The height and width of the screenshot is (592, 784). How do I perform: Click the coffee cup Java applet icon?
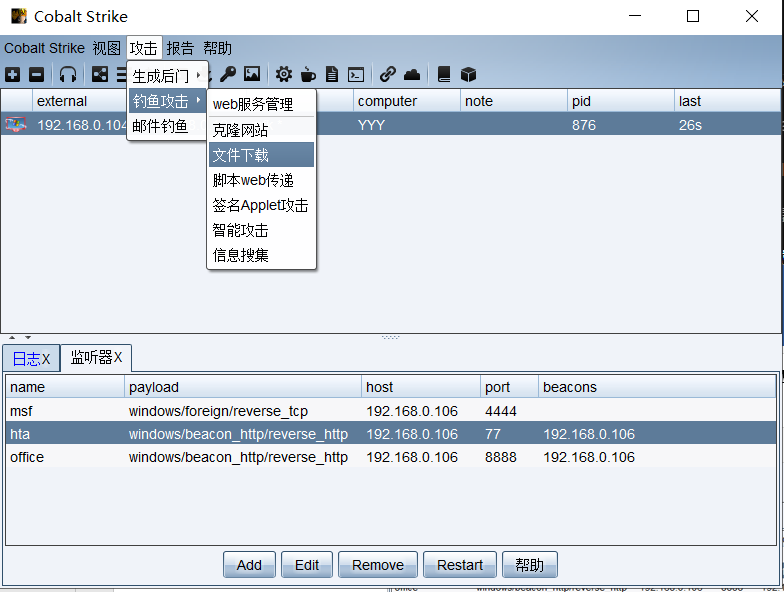[x=308, y=75]
